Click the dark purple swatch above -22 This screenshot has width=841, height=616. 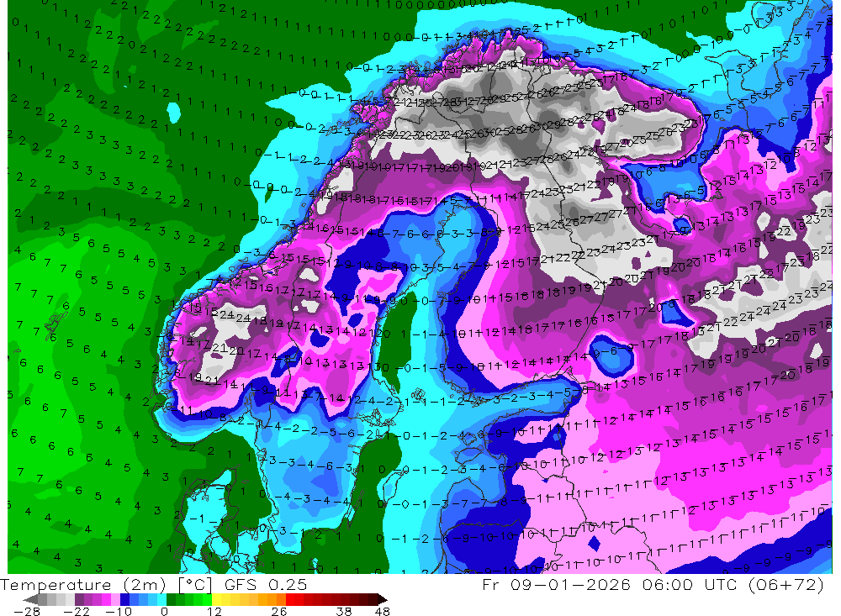point(79,599)
